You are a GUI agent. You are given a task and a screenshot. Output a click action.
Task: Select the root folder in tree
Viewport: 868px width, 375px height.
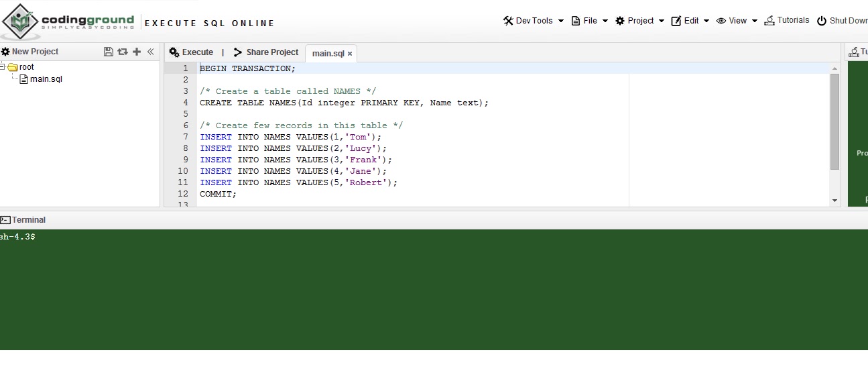[27, 67]
